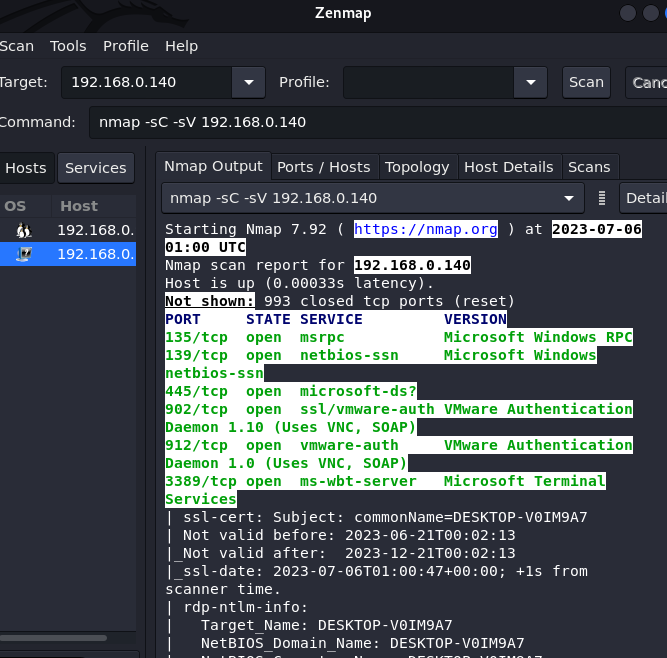This screenshot has height=658, width=667.
Task: Click the Details button
Action: [x=644, y=198]
